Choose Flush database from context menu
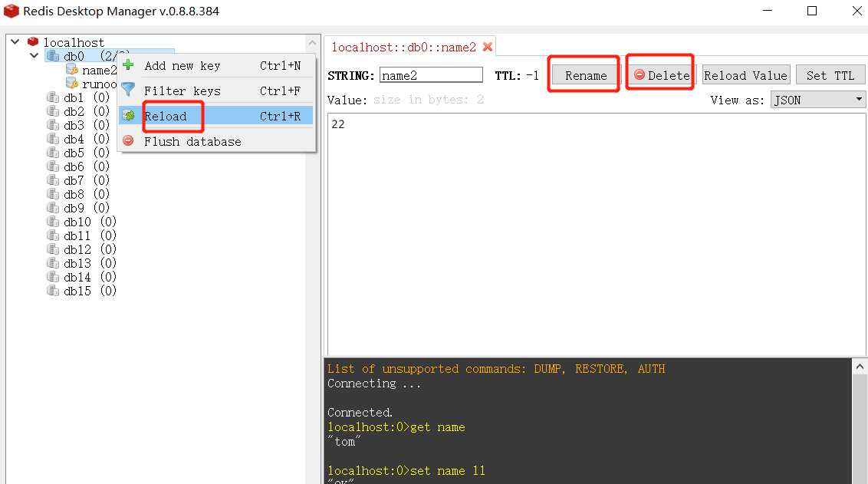 tap(216, 141)
